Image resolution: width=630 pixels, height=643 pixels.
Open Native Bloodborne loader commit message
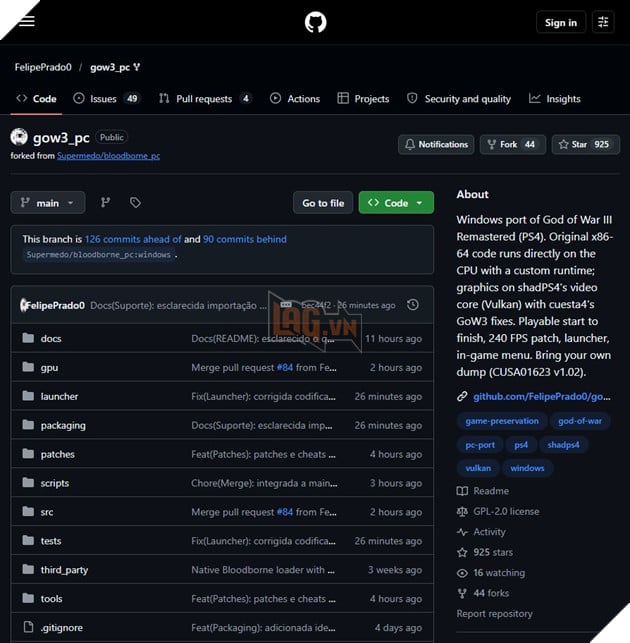263,570
